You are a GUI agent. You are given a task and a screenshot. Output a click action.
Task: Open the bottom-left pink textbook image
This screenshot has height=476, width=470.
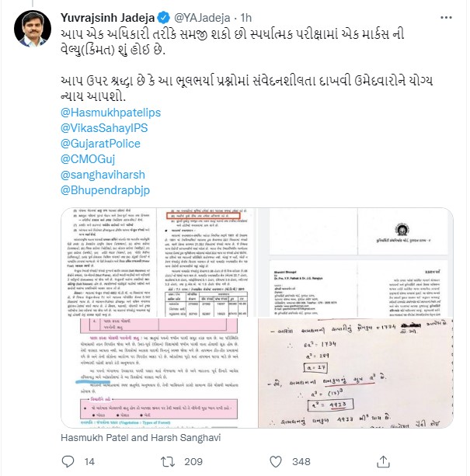tap(158, 373)
